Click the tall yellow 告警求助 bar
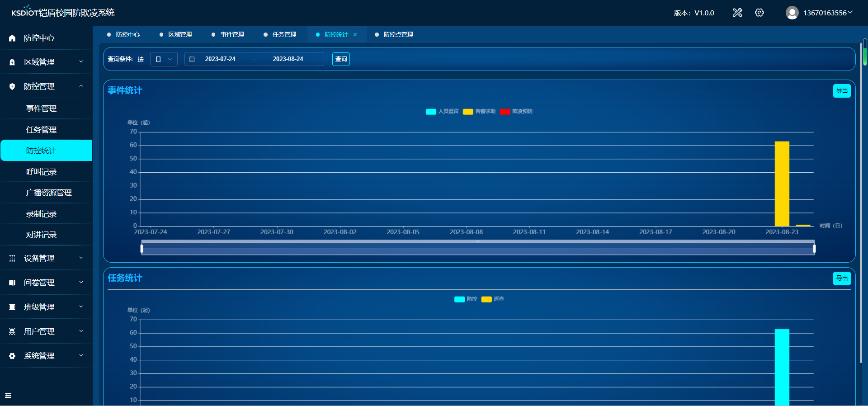This screenshot has height=406, width=868. pos(782,184)
